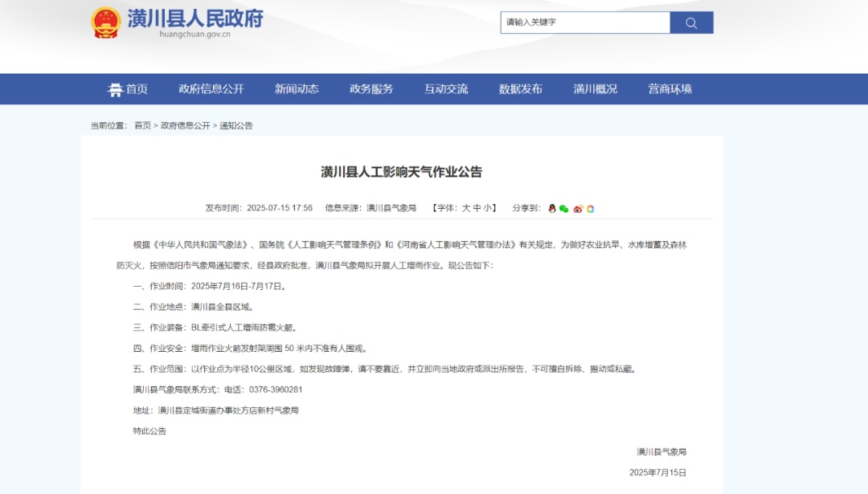Share the article to Weibo
The width and height of the screenshot is (868, 494).
tap(577, 209)
